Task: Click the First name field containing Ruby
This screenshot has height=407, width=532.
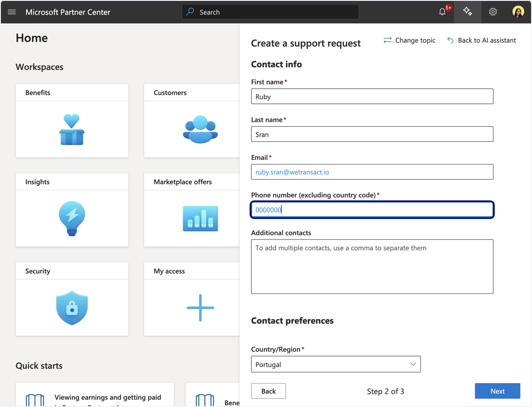Action: (x=372, y=97)
